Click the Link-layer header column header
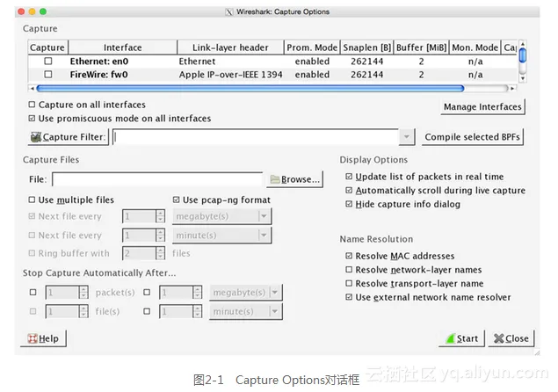 230,47
